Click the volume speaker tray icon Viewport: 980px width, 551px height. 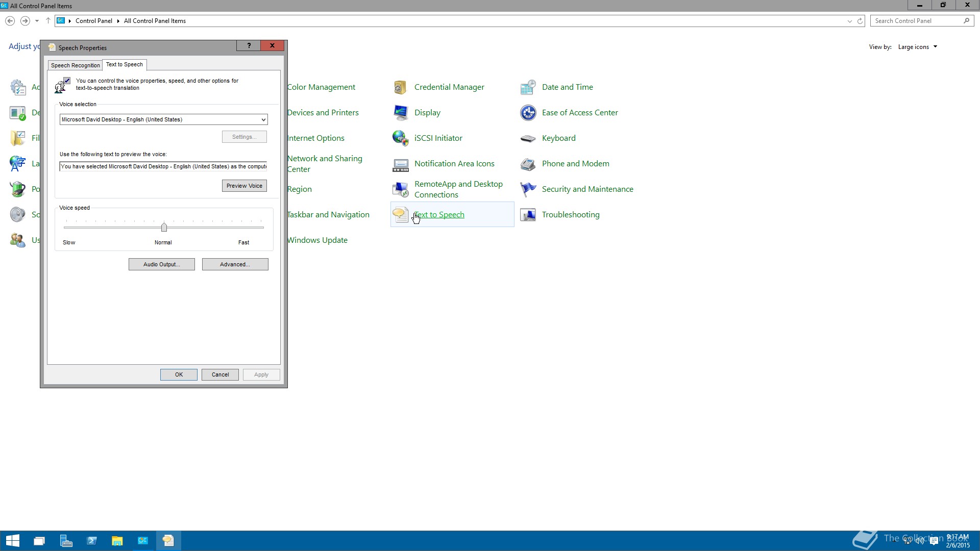[920, 541]
